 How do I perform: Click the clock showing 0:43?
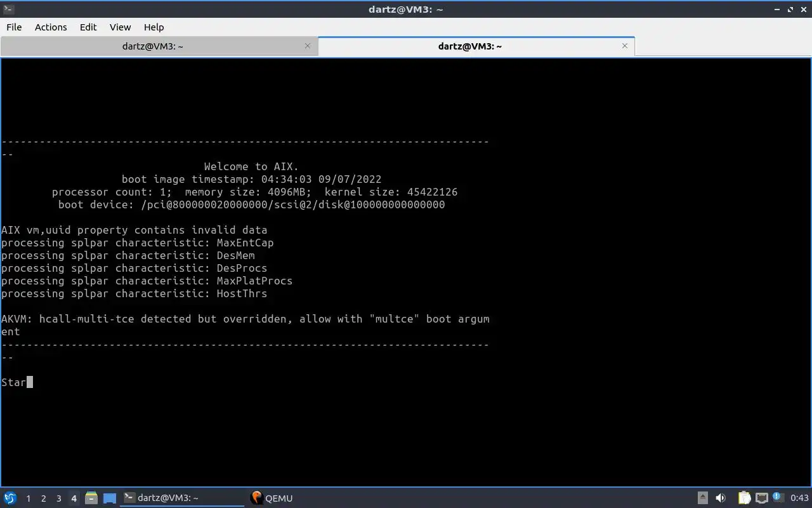click(799, 498)
